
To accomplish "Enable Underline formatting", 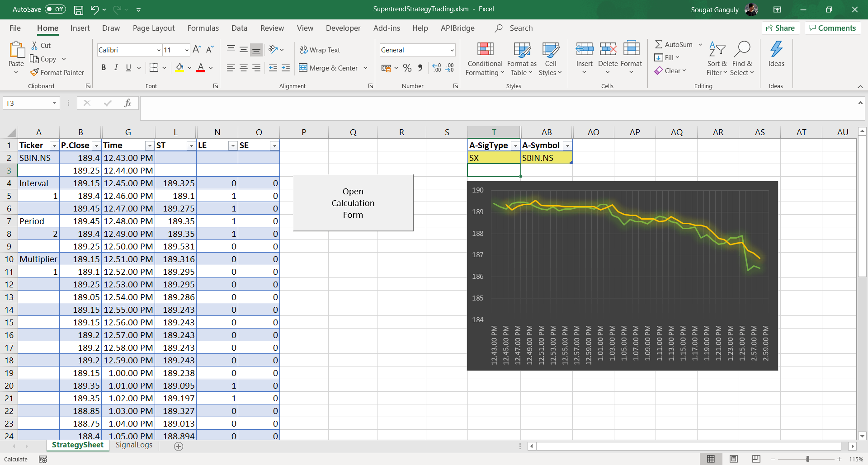I will pyautogui.click(x=127, y=67).
